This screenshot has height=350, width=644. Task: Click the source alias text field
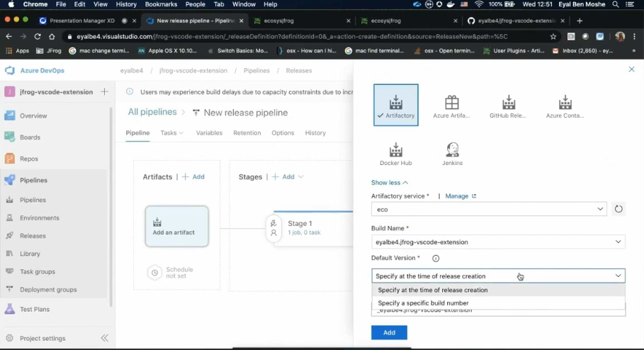click(498, 311)
